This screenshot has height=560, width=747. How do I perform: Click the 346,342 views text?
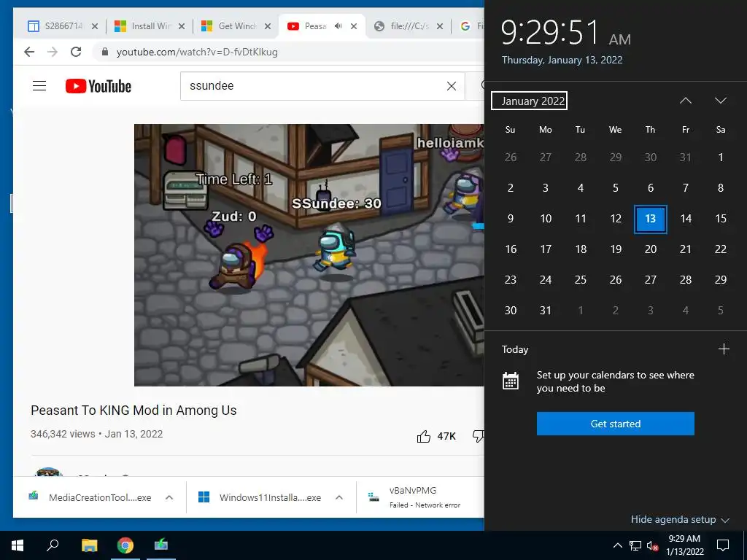coord(63,435)
